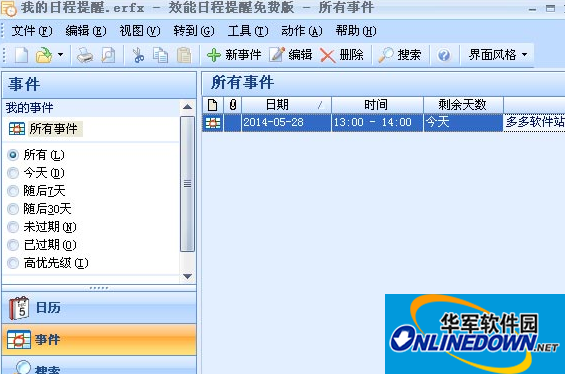
Task: Click the 今天 remaining-days cell
Action: coord(463,123)
